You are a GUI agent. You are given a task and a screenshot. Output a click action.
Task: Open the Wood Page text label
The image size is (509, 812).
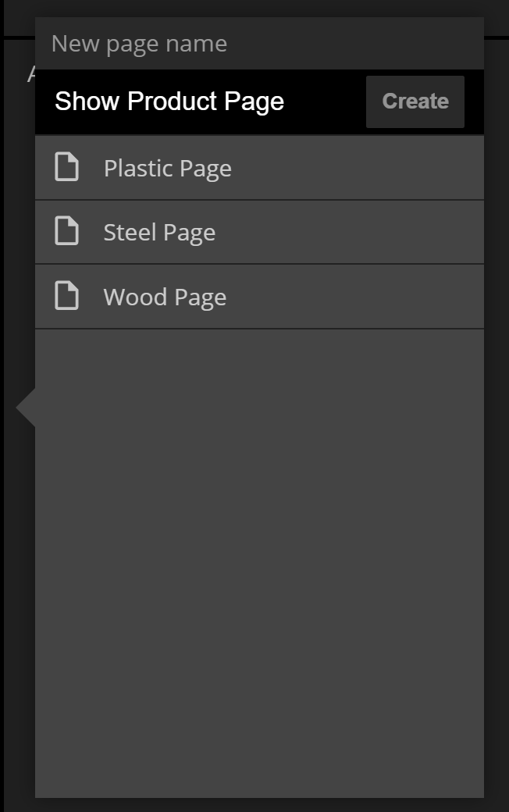coord(165,297)
